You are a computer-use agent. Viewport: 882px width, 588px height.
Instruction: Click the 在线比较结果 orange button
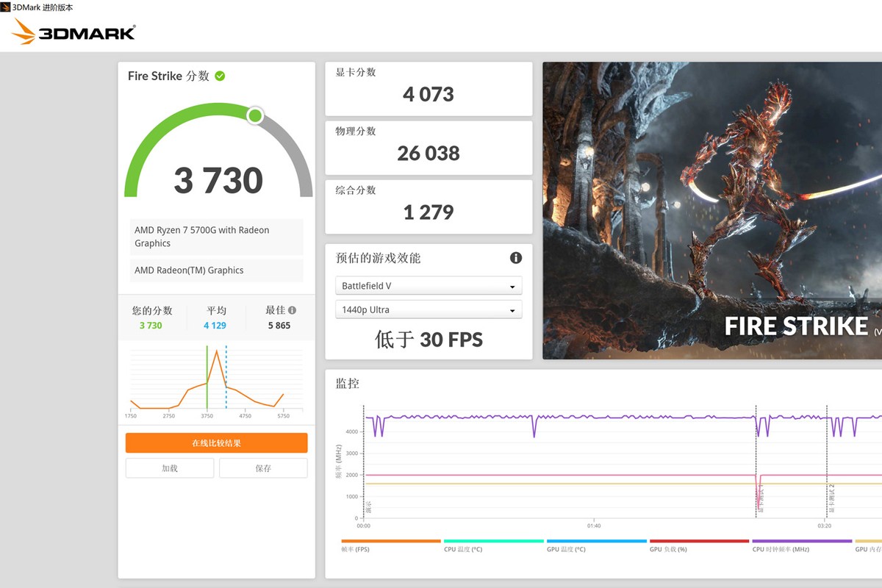(x=216, y=442)
